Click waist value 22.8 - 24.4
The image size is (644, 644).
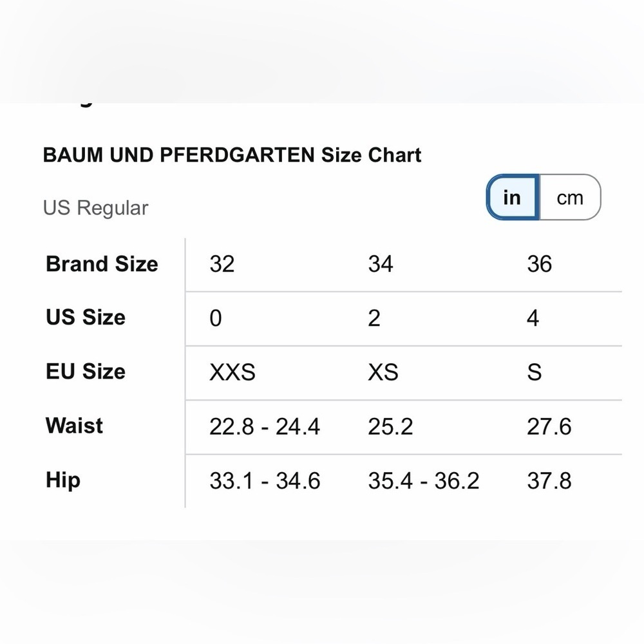tap(265, 426)
